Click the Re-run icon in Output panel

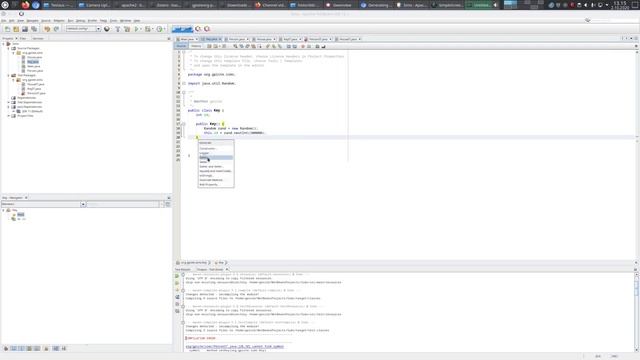tap(177, 276)
